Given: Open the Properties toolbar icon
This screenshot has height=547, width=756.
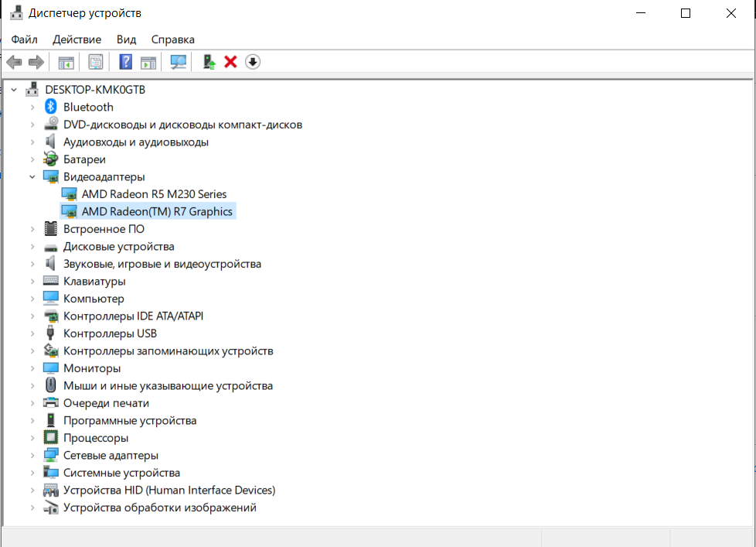Looking at the screenshot, I should tap(95, 62).
